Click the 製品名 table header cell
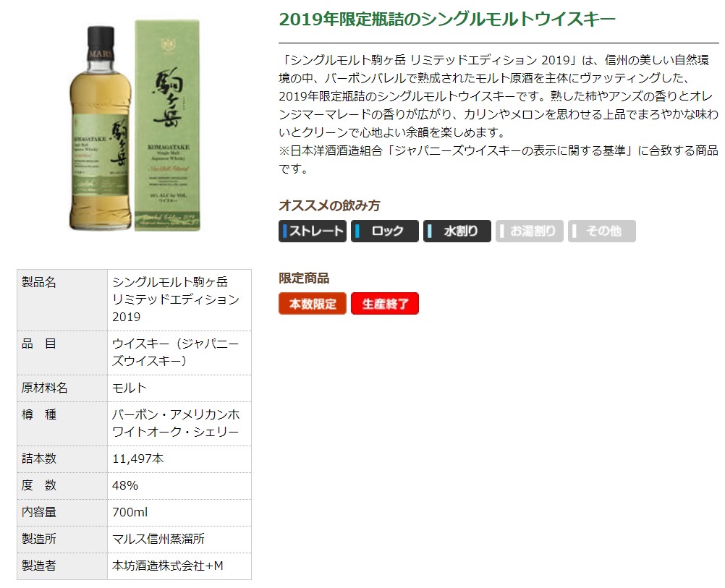Image resolution: width=725 pixels, height=588 pixels. click(62, 299)
